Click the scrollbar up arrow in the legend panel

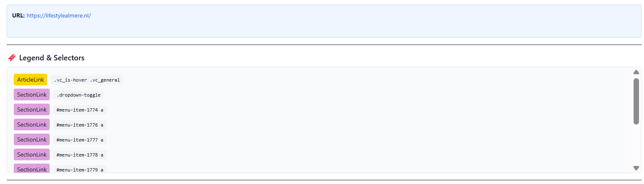(636, 72)
